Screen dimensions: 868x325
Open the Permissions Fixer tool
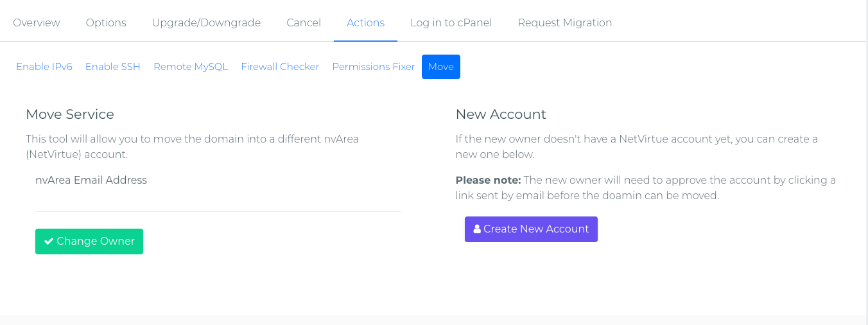click(374, 67)
